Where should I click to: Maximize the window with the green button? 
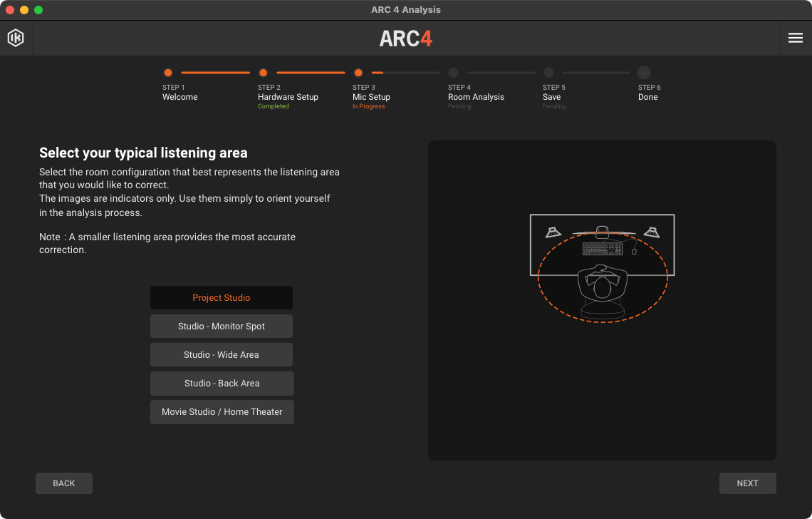38,10
